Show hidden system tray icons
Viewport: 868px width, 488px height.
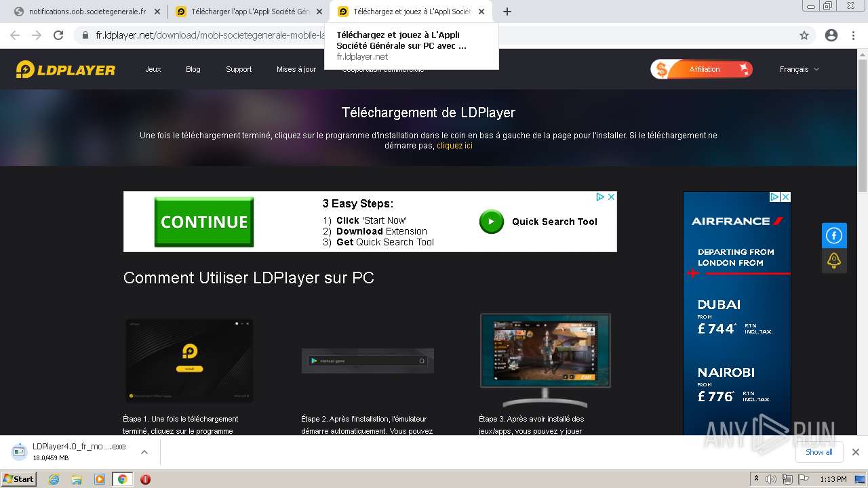[x=756, y=479]
